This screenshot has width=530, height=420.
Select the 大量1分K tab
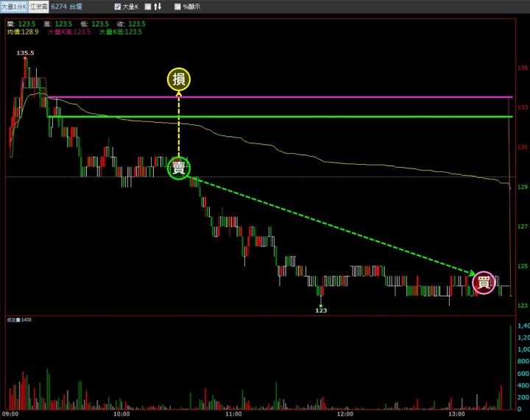click(14, 7)
